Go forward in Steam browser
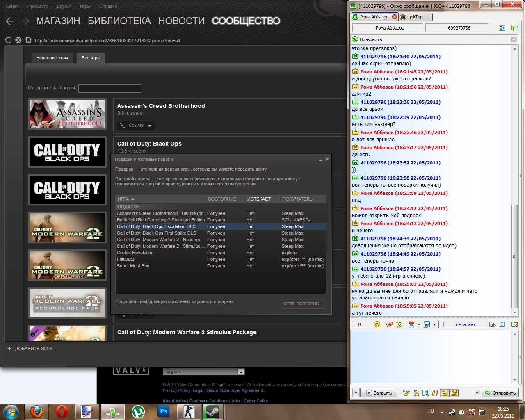Image resolution: width=525 pixels, height=420 pixels. 25,21
